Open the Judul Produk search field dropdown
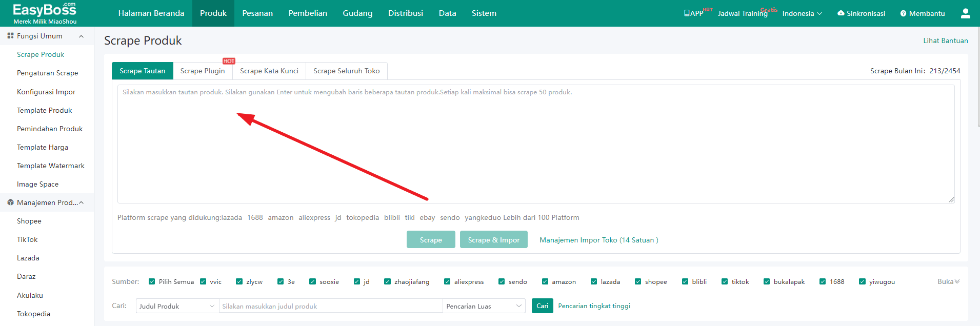The height and width of the screenshot is (326, 980). pos(177,306)
